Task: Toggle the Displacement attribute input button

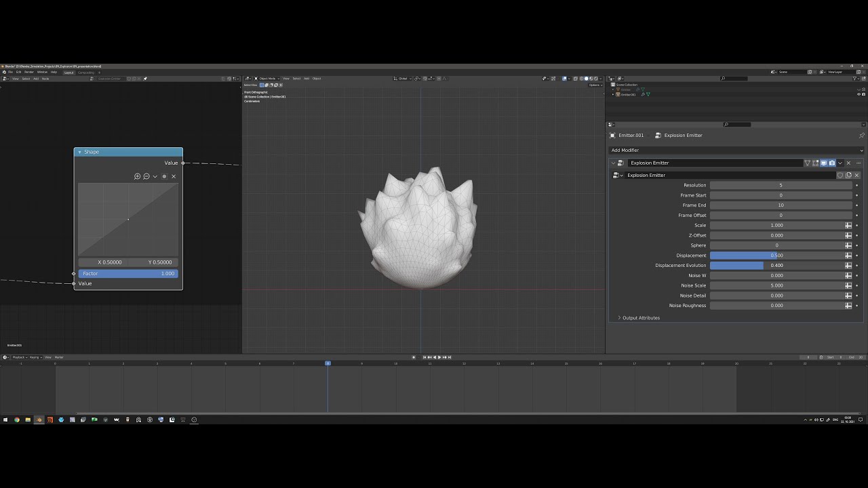Action: click(x=848, y=256)
